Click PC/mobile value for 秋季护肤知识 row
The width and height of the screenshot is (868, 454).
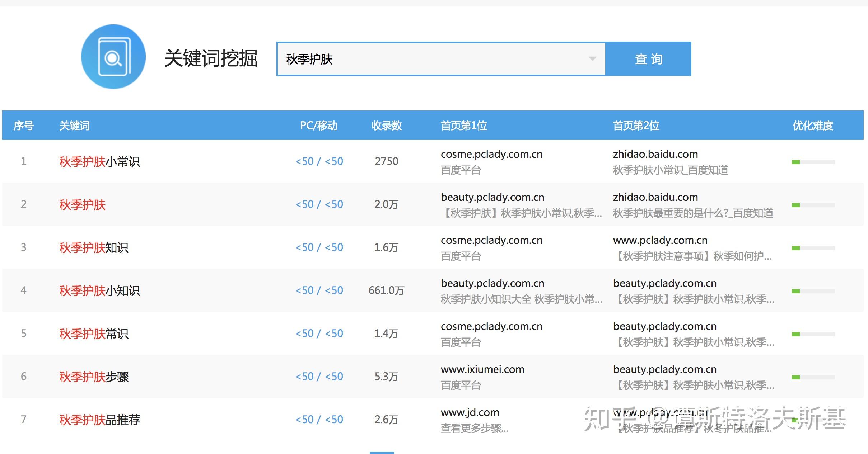tap(319, 247)
